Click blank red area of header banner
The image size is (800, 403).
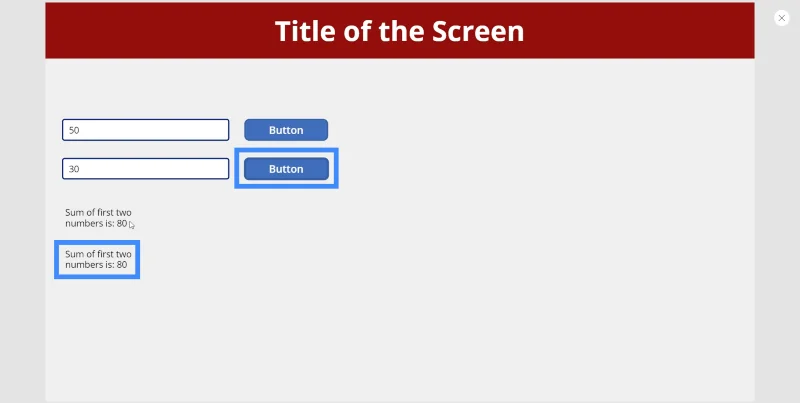click(x=638, y=31)
